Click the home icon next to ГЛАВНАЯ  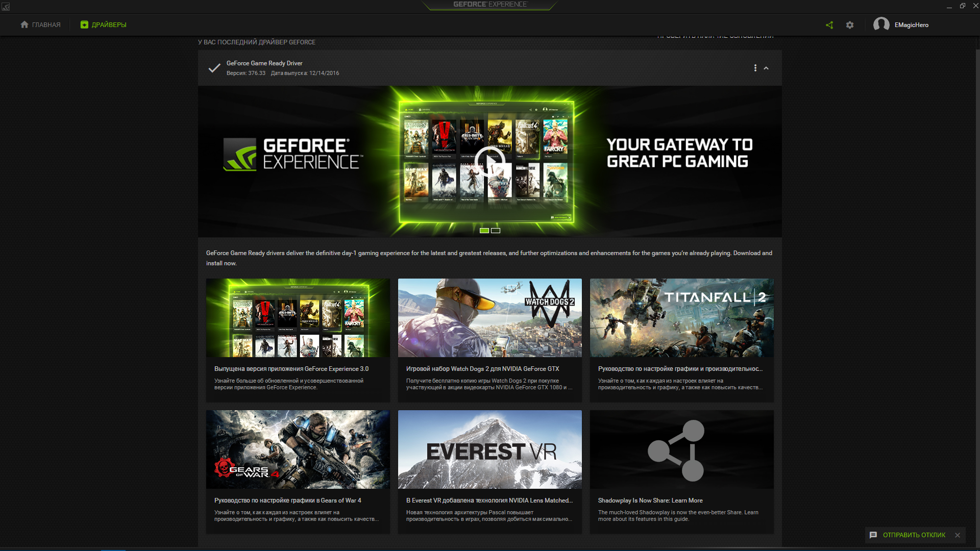click(24, 24)
